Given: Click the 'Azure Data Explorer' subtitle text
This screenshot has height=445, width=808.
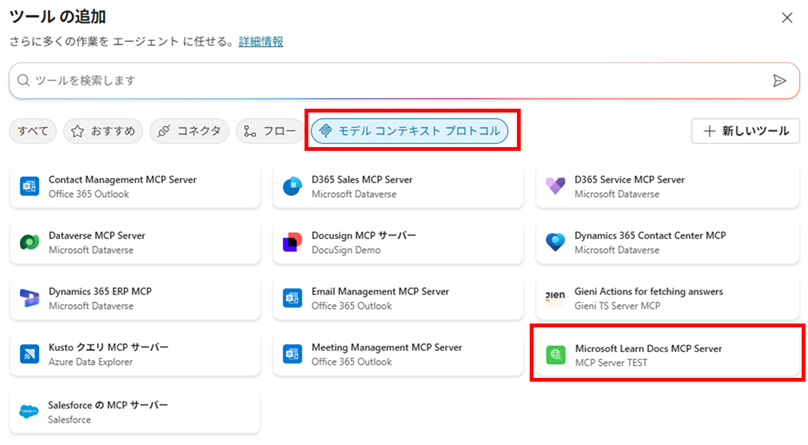Looking at the screenshot, I should tap(91, 362).
